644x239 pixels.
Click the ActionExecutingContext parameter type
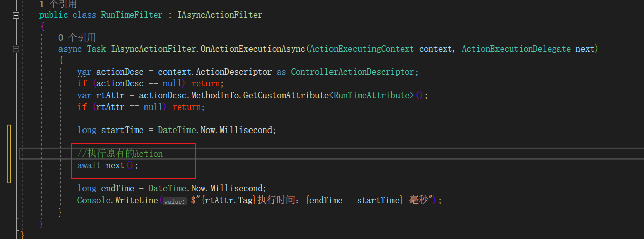coord(362,49)
